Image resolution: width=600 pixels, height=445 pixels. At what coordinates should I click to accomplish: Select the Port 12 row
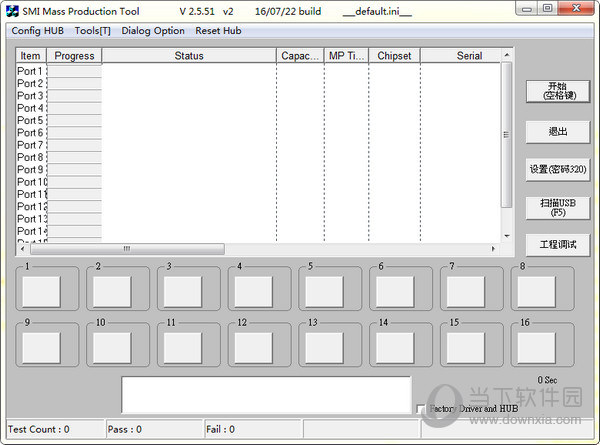258,207
